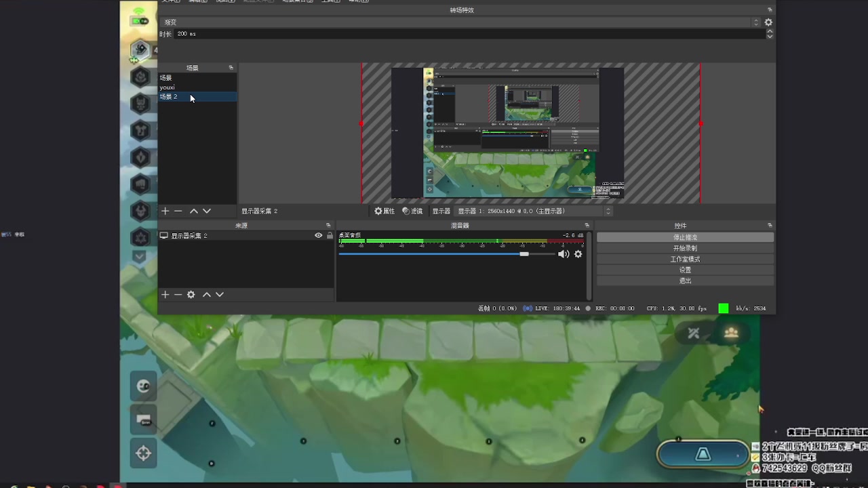The height and width of the screenshot is (488, 868).
Task: Click the 丢帧 0 (0.0%) status text
Action: click(497, 308)
